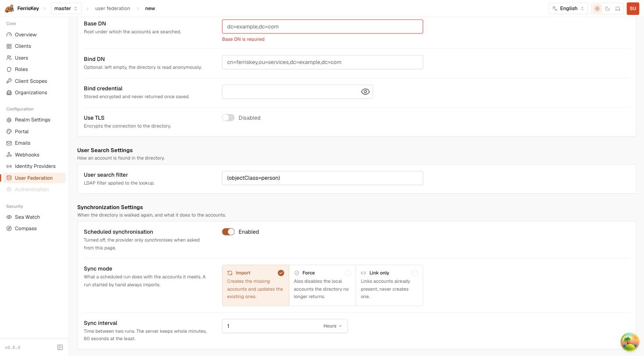The width and height of the screenshot is (644, 356).
Task: Click the Sea Watch eye icon
Action: [x=9, y=217]
